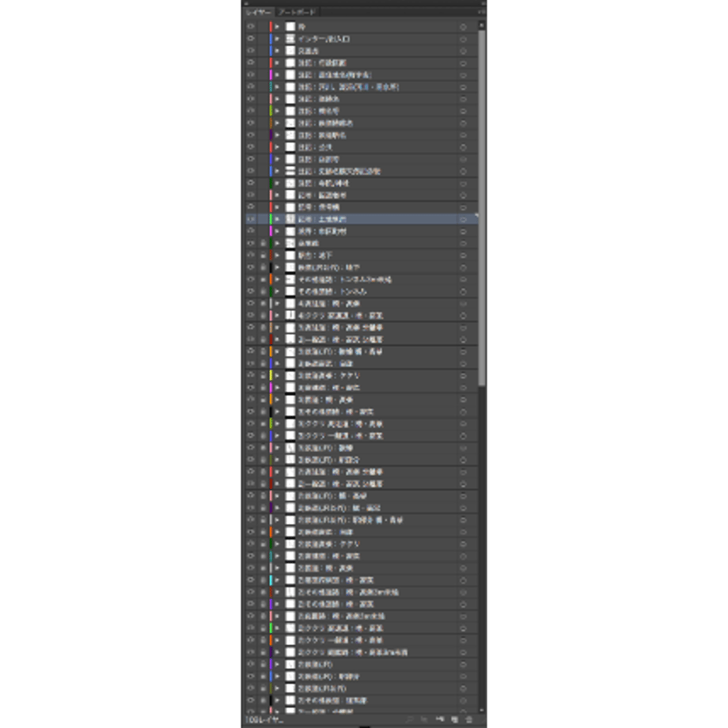728x728 pixels.
Task: Click the layer list scrollbar thumb
Action: pos(482,207)
